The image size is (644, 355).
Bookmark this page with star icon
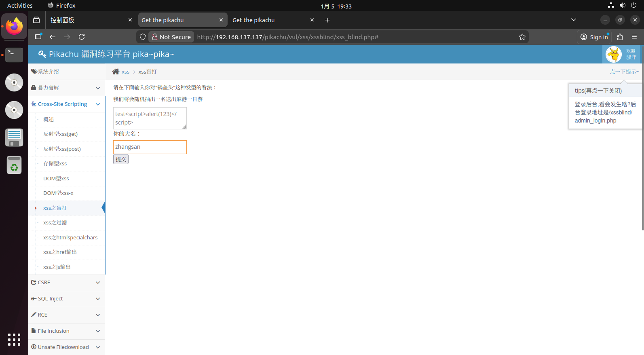pos(522,37)
